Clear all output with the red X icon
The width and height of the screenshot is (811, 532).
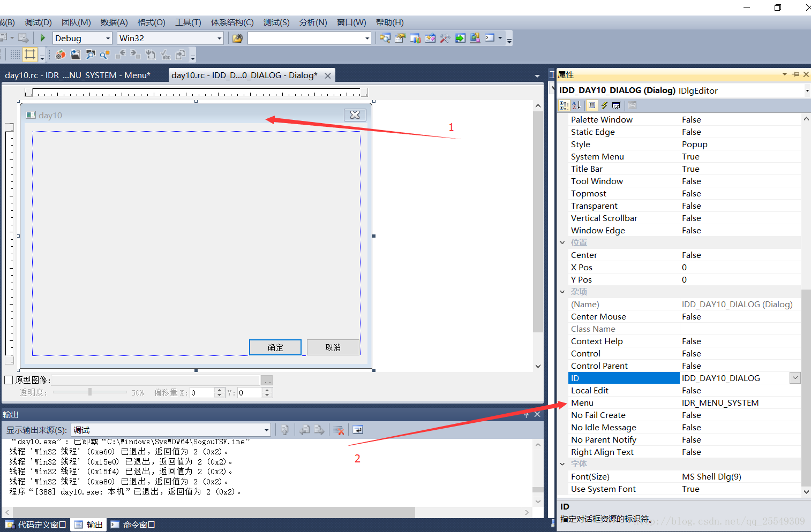(x=339, y=430)
